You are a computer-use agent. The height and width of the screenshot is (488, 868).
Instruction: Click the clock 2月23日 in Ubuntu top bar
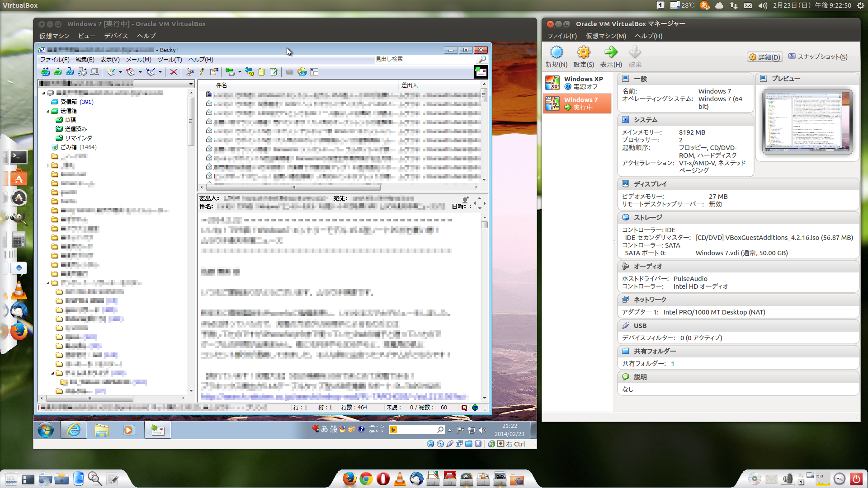click(x=811, y=5)
